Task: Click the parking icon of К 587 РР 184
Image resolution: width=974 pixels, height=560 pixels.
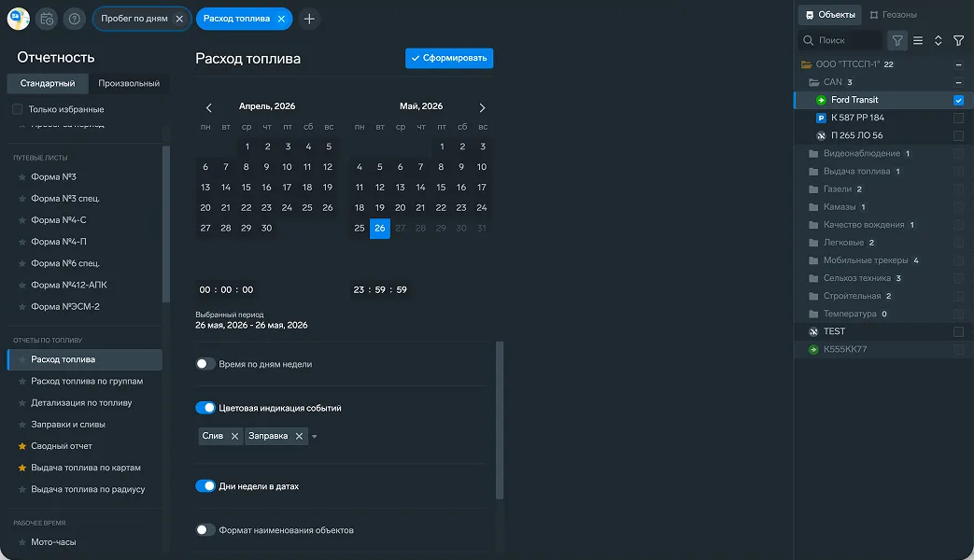Action: pos(821,118)
